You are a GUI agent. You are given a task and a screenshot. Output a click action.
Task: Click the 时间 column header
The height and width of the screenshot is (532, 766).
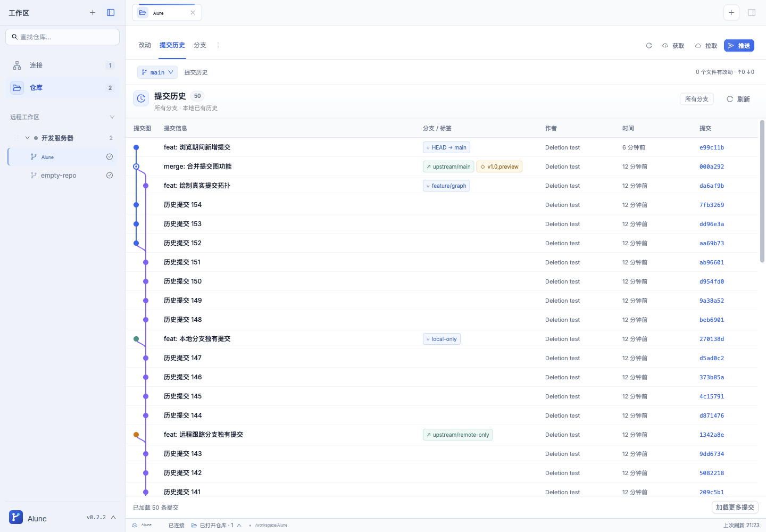tap(628, 128)
